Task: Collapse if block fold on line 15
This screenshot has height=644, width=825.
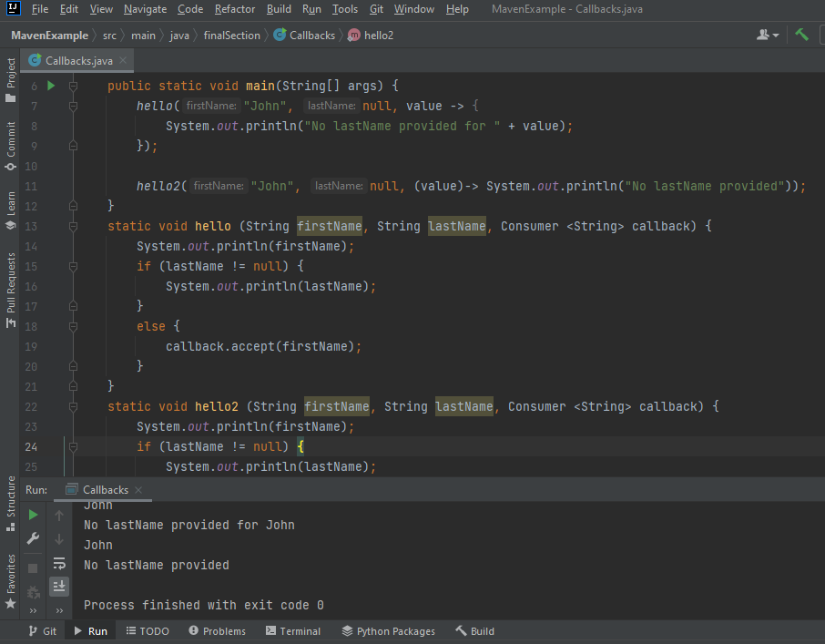Action: pyautogui.click(x=73, y=266)
